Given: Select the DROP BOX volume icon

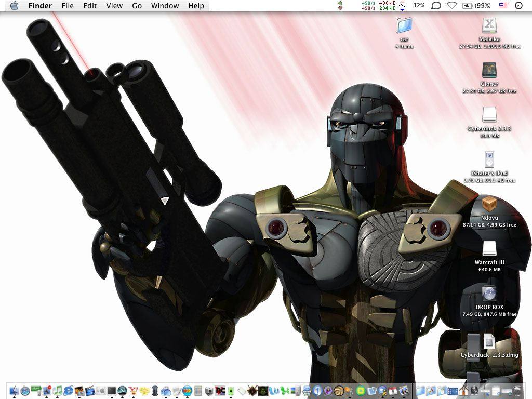Looking at the screenshot, I should 489,295.
